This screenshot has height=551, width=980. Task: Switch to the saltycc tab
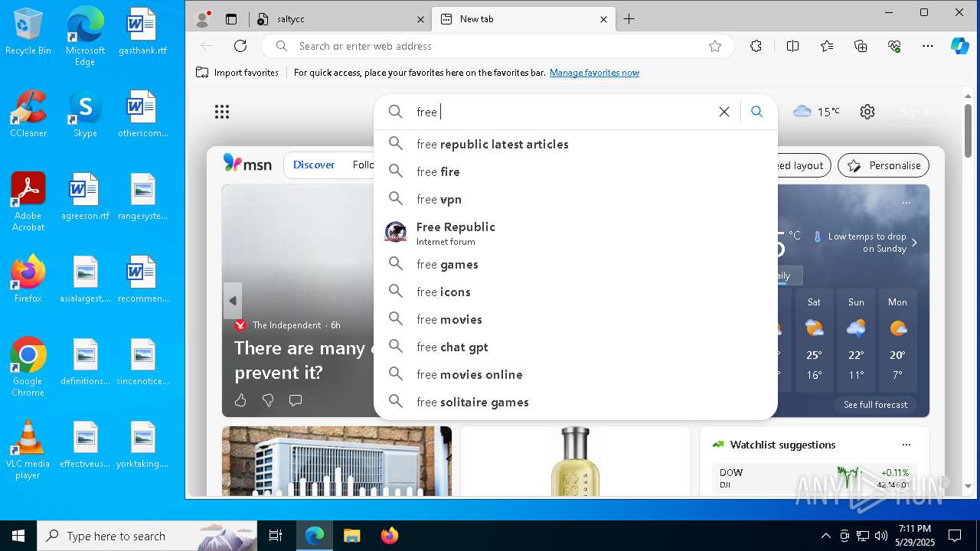pos(340,19)
